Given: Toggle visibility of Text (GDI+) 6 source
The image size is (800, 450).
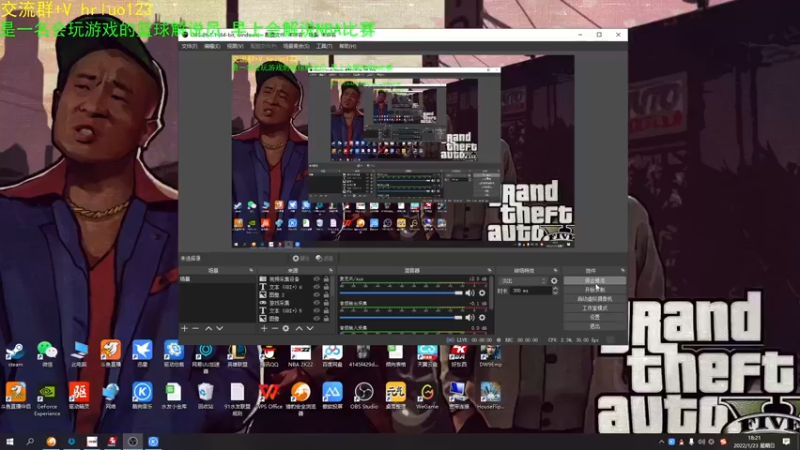Looking at the screenshot, I should point(316,287).
